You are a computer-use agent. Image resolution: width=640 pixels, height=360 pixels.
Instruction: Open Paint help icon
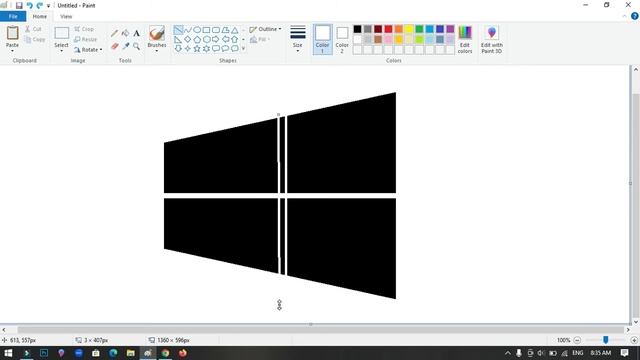(635, 16)
